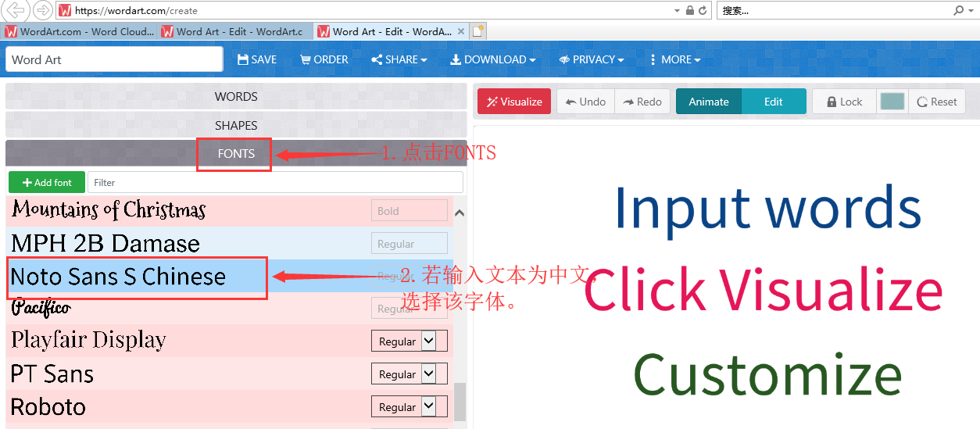Open MPH 2B Damase Regular style dropdown
The height and width of the screenshot is (429, 980).
(410, 244)
